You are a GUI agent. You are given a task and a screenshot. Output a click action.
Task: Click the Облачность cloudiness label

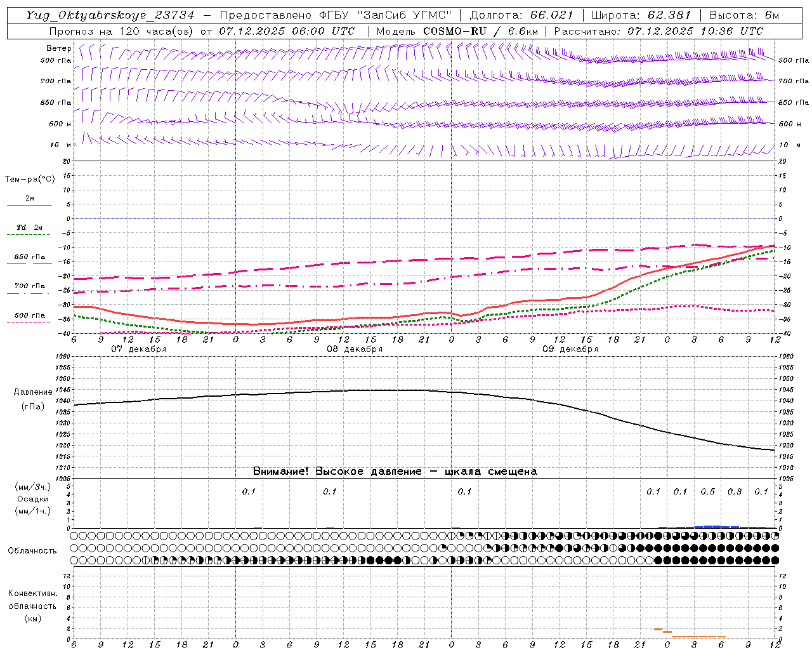[32, 550]
